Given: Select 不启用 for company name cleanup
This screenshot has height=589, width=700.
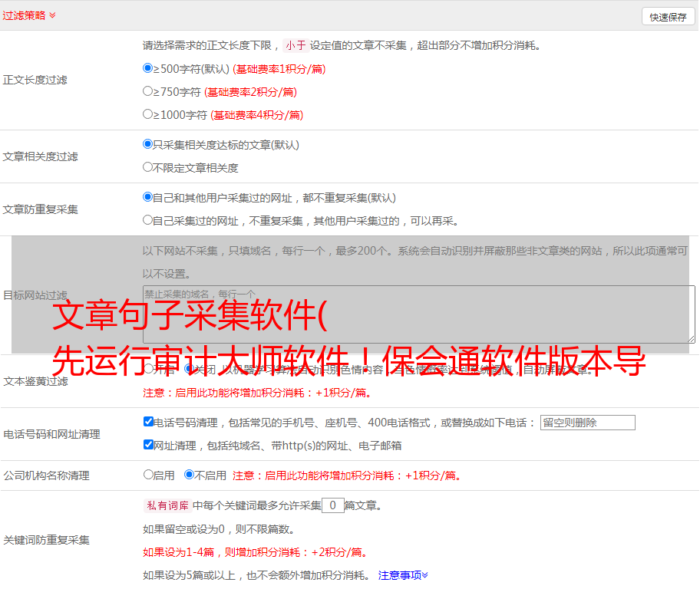Looking at the screenshot, I should tap(190, 475).
